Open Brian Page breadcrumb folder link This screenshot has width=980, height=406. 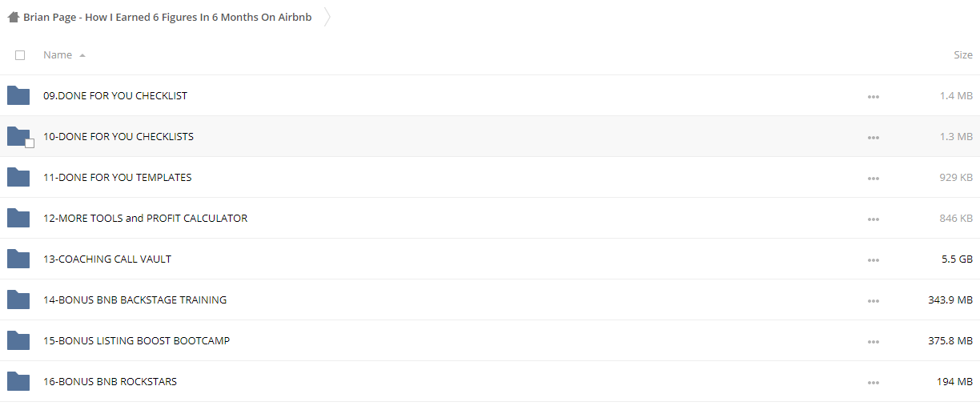coord(167,17)
